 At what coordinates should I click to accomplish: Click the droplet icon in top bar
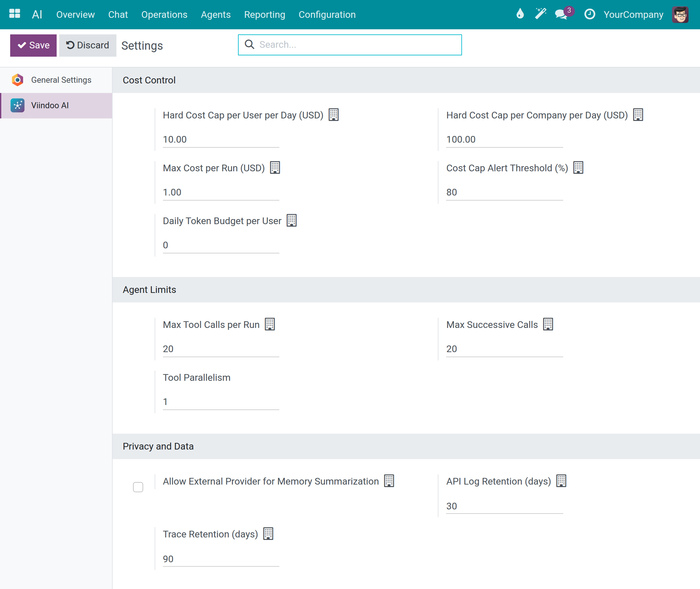(520, 14)
